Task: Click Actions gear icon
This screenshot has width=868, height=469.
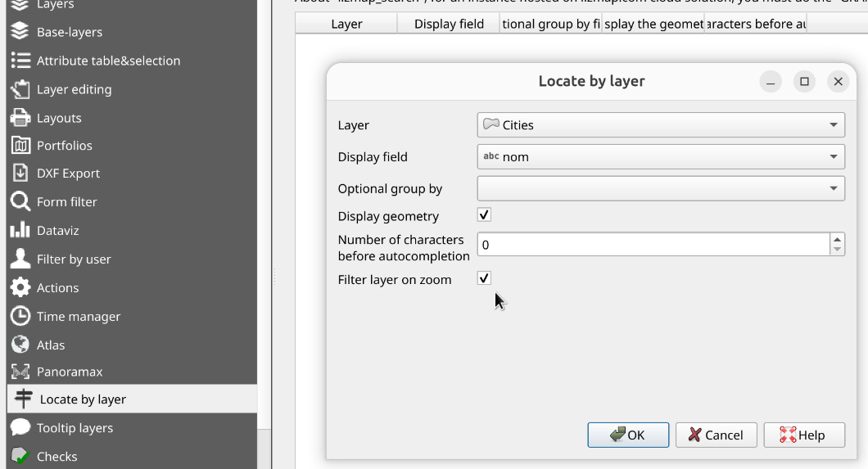Action: tap(20, 287)
